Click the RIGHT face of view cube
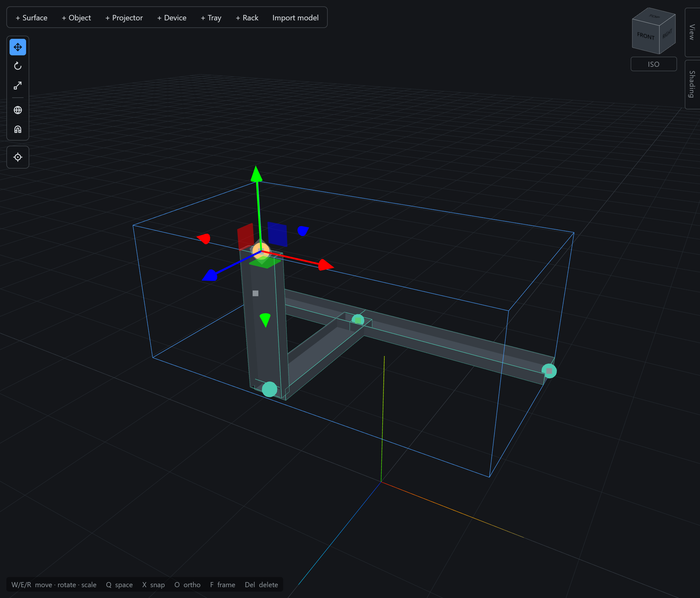 [667, 34]
